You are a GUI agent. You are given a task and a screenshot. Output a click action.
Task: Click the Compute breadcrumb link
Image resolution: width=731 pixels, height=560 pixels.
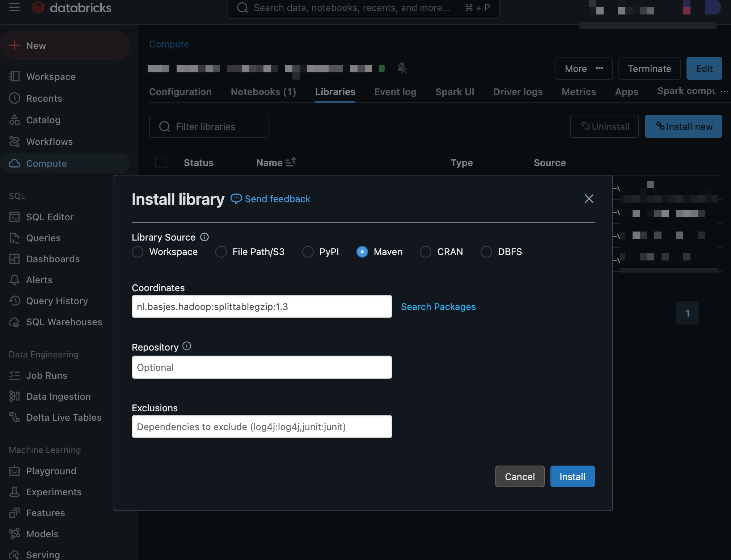click(x=169, y=44)
